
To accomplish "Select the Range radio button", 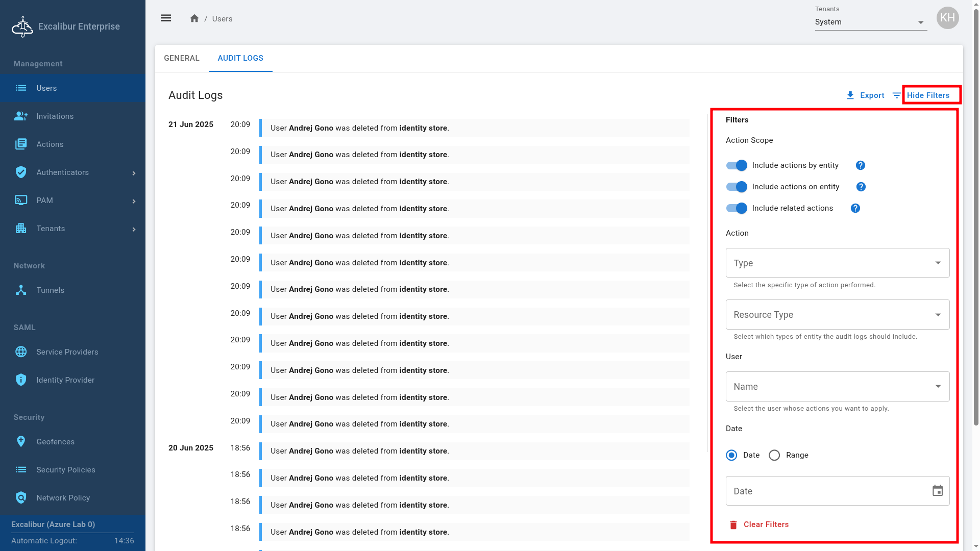I will tap(774, 455).
